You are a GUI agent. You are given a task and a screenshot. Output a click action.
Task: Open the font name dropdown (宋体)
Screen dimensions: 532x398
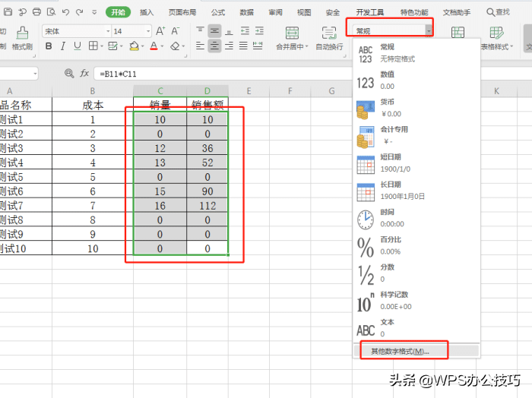tap(108, 31)
